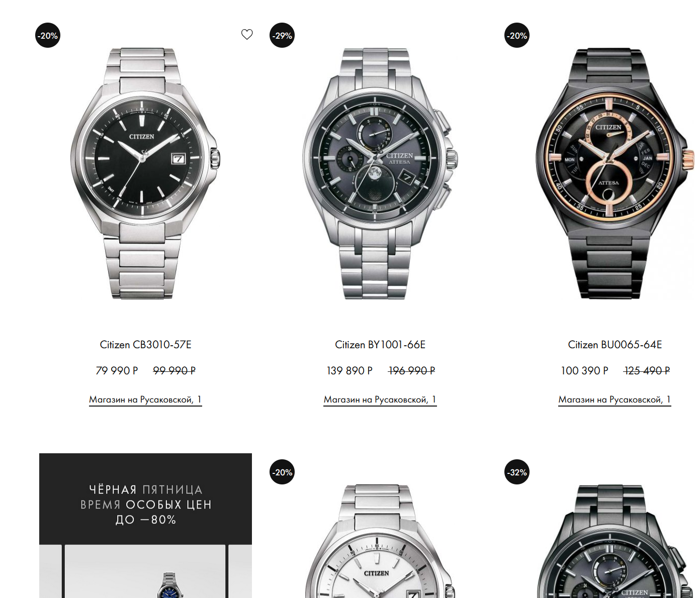View the white-dial Citizen watch image
Screen dimensions: 700x598
[x=380, y=541]
